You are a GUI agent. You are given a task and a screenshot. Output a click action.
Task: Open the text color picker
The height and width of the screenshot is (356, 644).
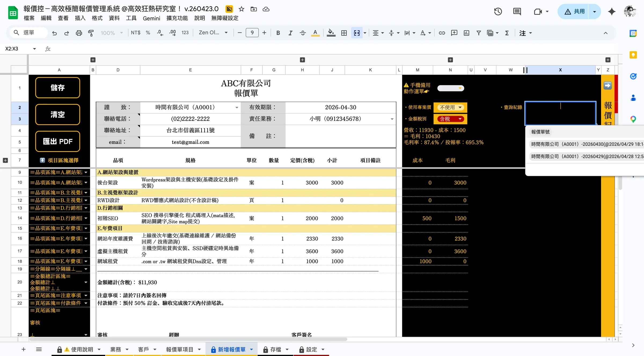click(315, 33)
